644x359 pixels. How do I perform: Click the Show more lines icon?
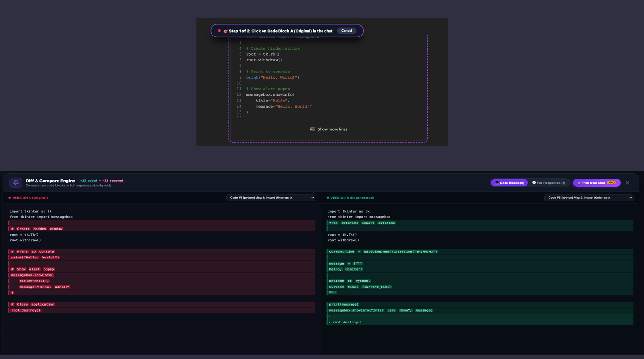(312, 129)
